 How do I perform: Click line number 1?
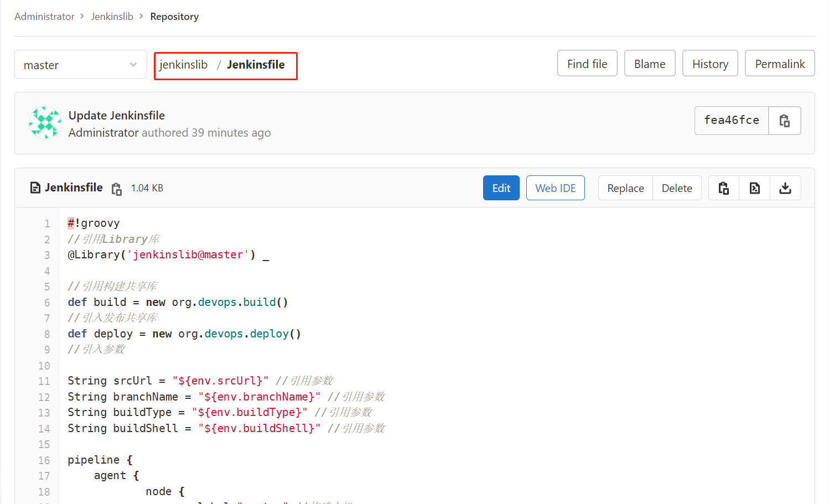(47, 224)
